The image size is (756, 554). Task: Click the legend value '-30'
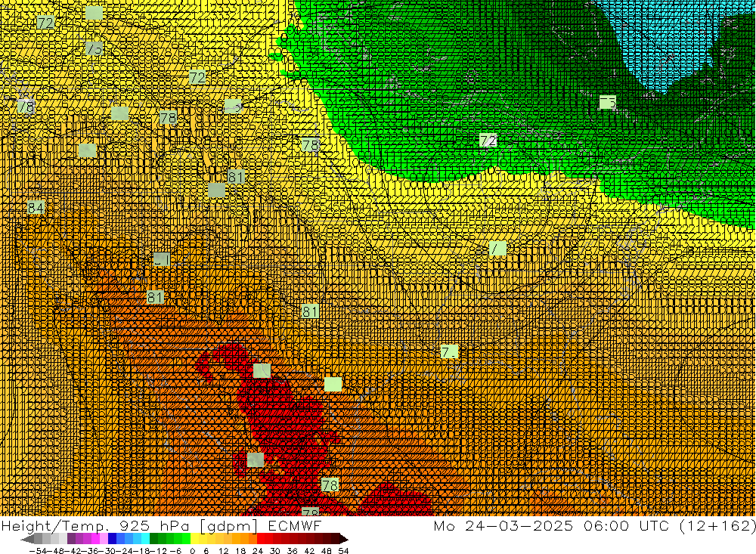[x=109, y=551]
